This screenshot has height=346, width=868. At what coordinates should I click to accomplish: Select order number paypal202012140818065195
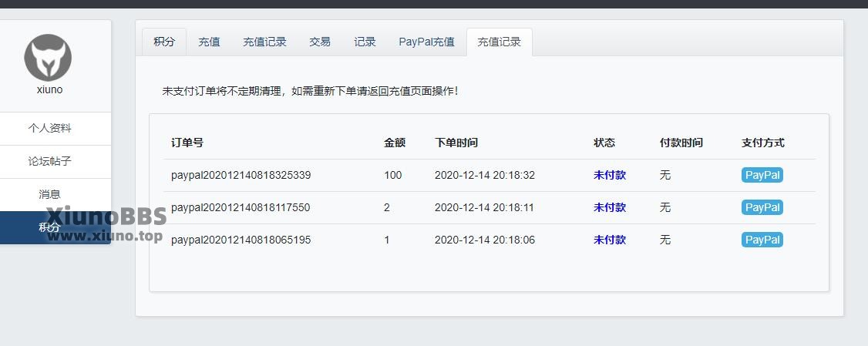click(241, 240)
